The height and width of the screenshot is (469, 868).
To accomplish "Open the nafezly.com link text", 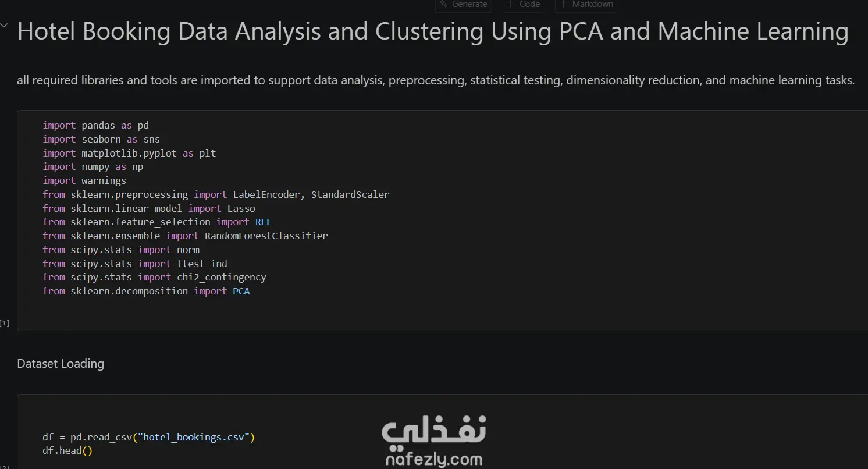I will (x=434, y=460).
